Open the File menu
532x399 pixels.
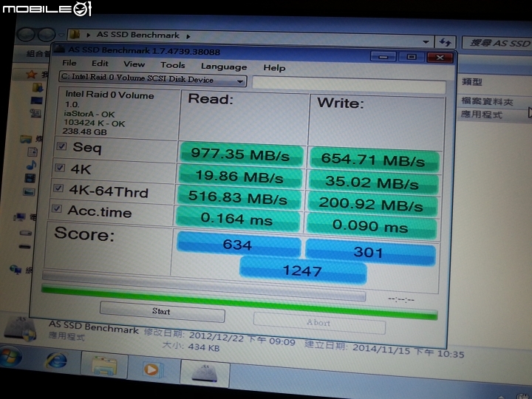tap(69, 63)
